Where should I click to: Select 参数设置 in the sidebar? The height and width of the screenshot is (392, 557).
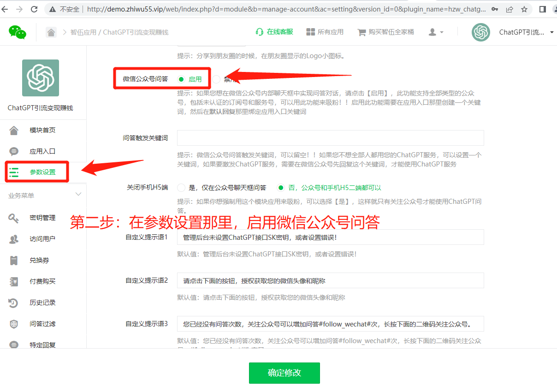coord(43,172)
